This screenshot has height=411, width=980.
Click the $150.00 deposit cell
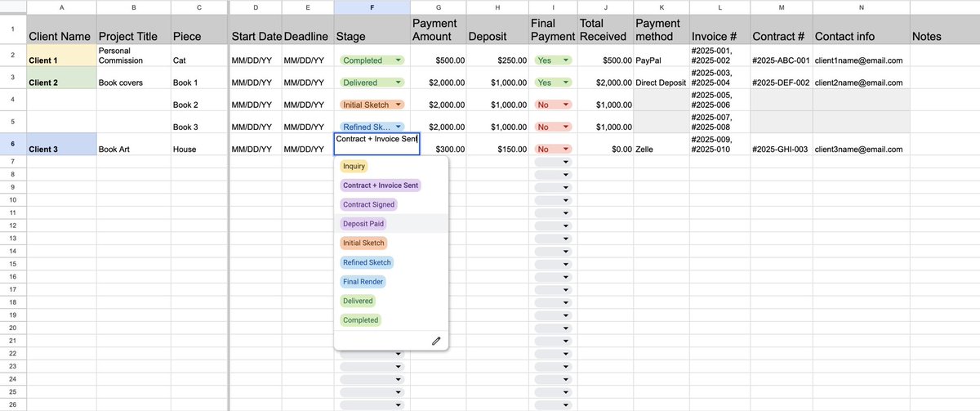click(497, 144)
